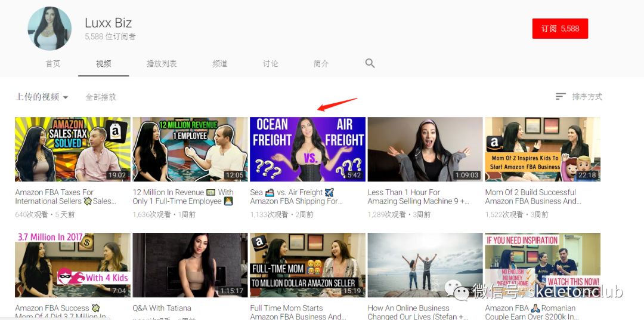Switch to the 首页 tab
The height and width of the screenshot is (320, 644).
[52, 64]
